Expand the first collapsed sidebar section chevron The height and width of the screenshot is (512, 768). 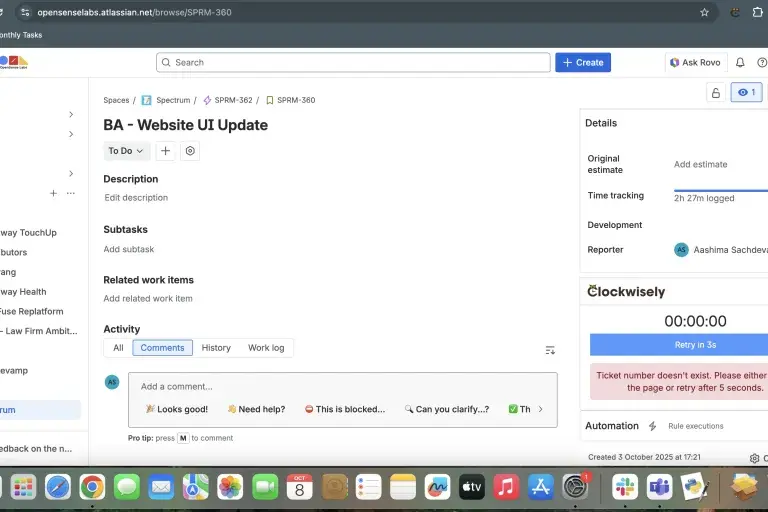71,114
